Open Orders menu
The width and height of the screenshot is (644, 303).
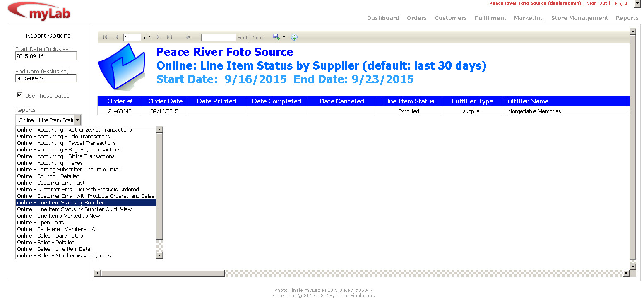(417, 18)
